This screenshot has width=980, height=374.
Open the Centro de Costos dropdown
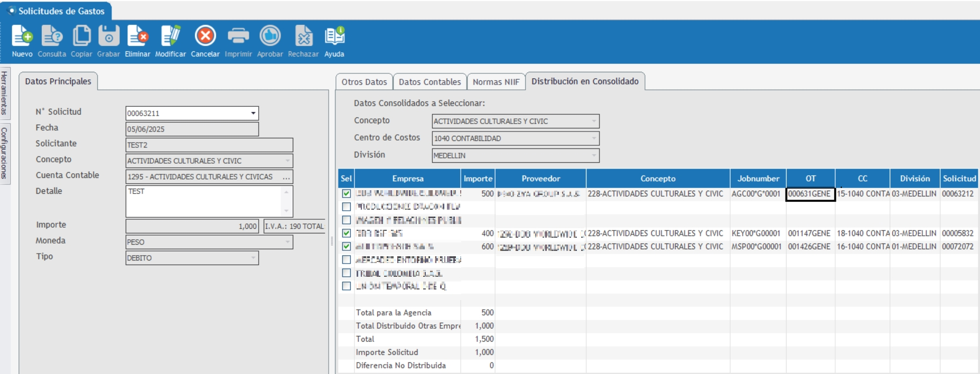(x=594, y=138)
